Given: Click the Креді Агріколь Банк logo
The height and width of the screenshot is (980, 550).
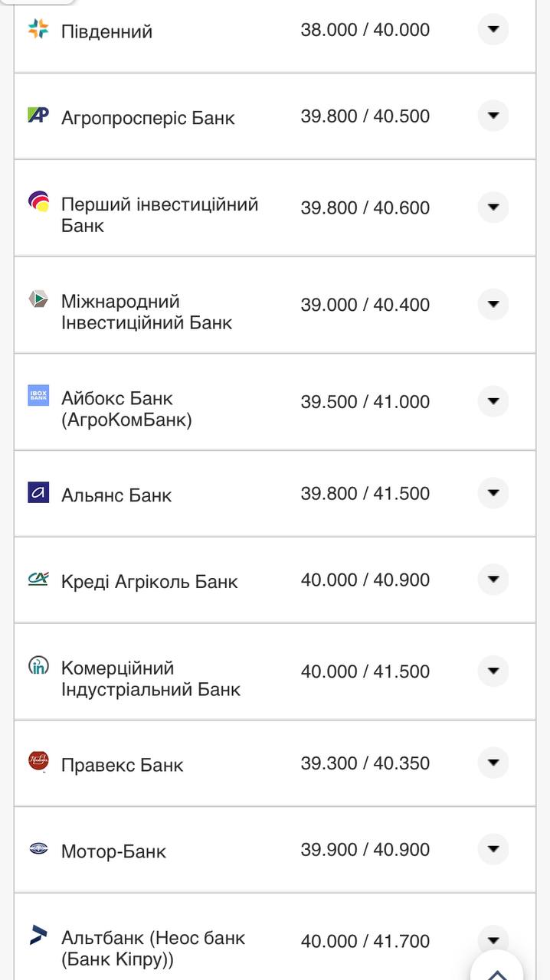Looking at the screenshot, I should pyautogui.click(x=38, y=580).
